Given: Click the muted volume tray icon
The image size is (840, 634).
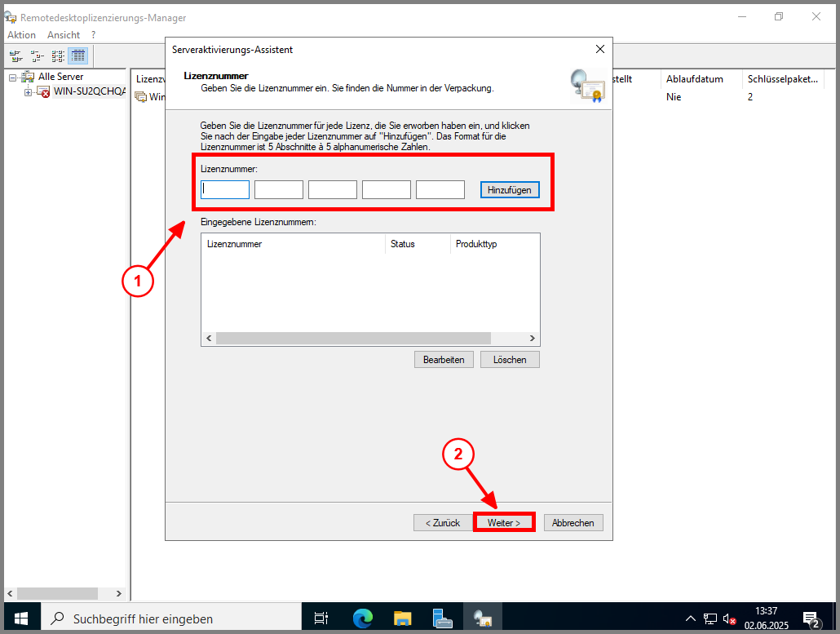Looking at the screenshot, I should (x=729, y=618).
